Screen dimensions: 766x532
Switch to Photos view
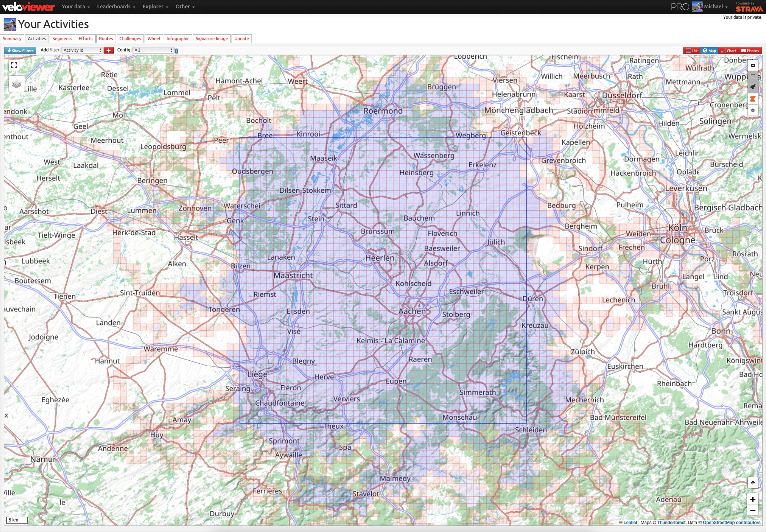[750, 51]
